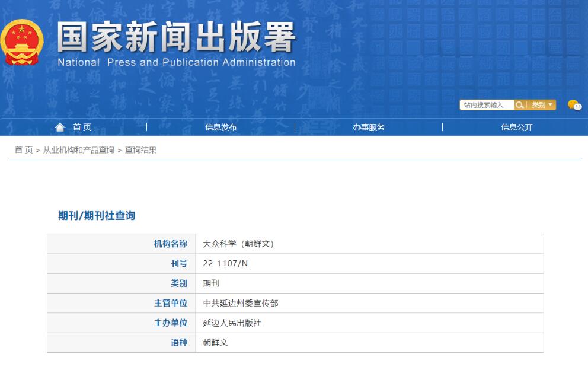
Task: Click the home house icon beside 首页
Action: [59, 126]
